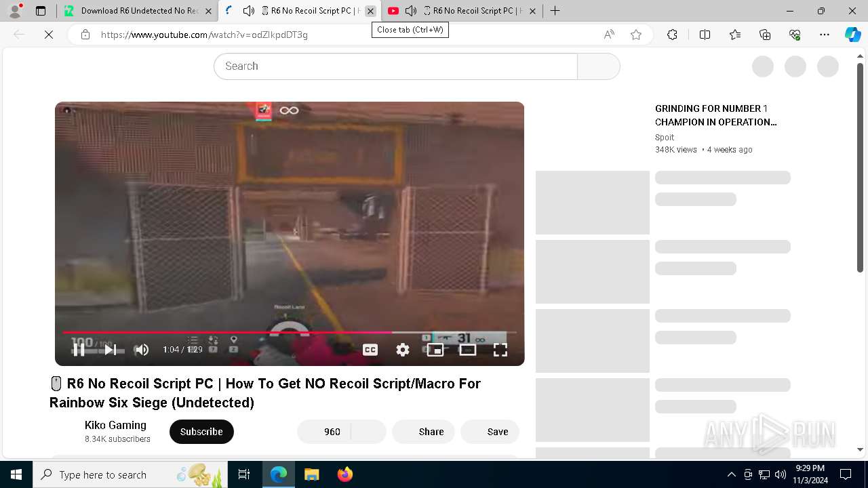Close the third R6 No Recoil tab

tap(532, 11)
